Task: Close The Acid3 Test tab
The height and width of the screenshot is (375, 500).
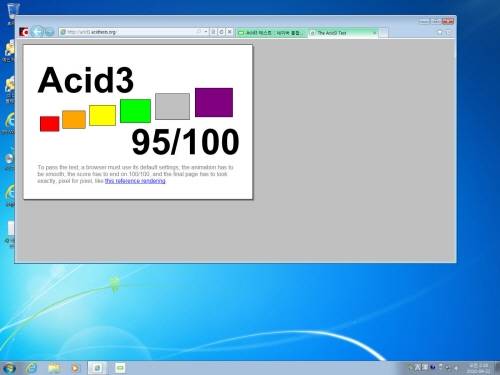Action: pos(374,33)
